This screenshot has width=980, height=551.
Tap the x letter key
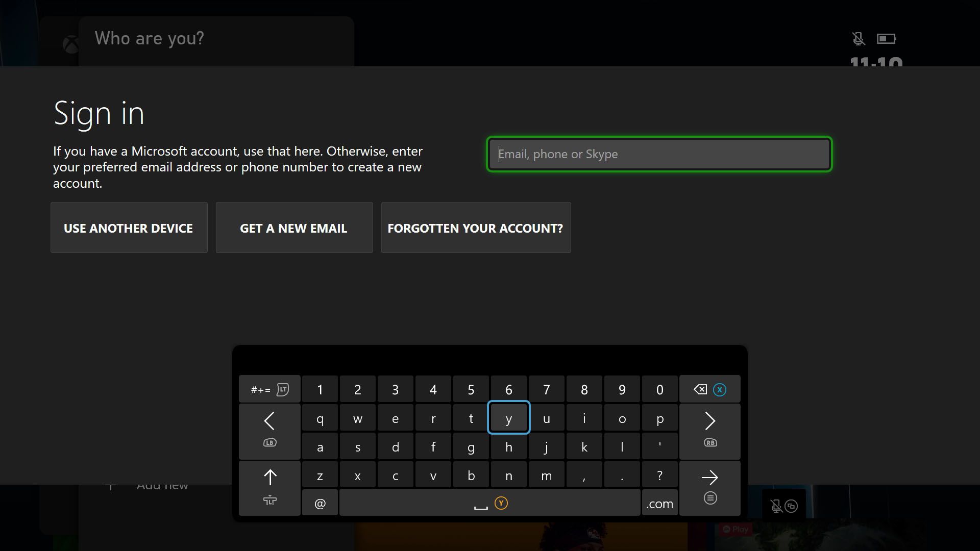coord(358,475)
